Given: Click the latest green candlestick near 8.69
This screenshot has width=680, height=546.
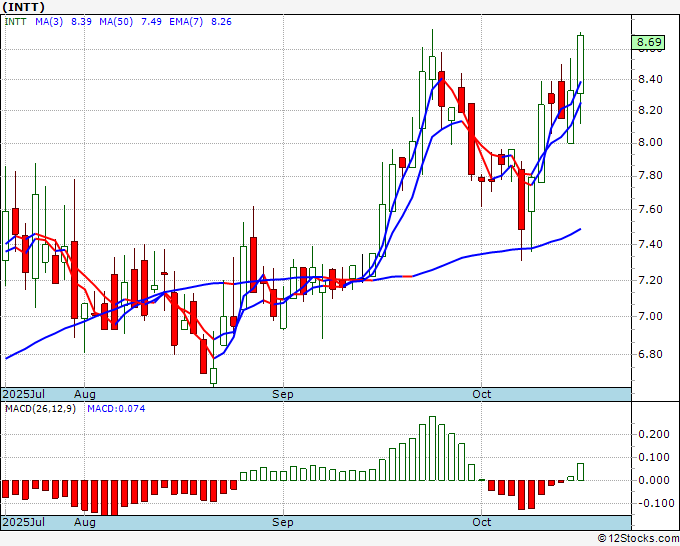Looking at the screenshot, I should [x=580, y=64].
